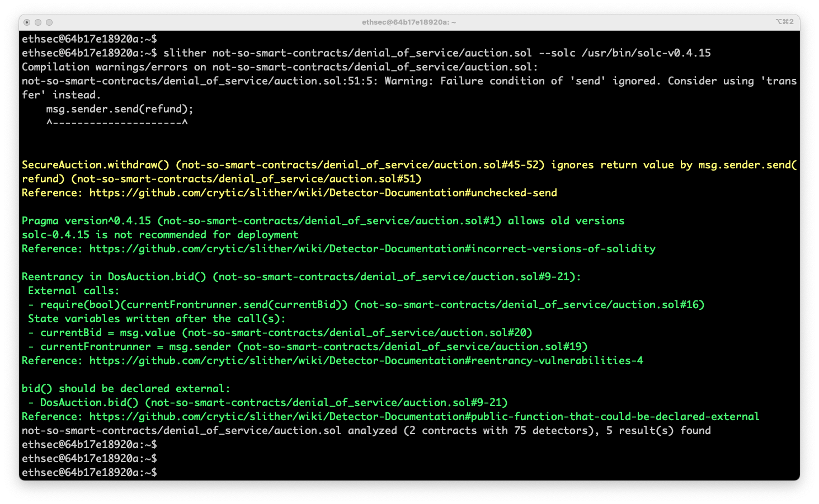This screenshot has width=819, height=504.
Task: Click the "External calls:" label
Action: [74, 291]
